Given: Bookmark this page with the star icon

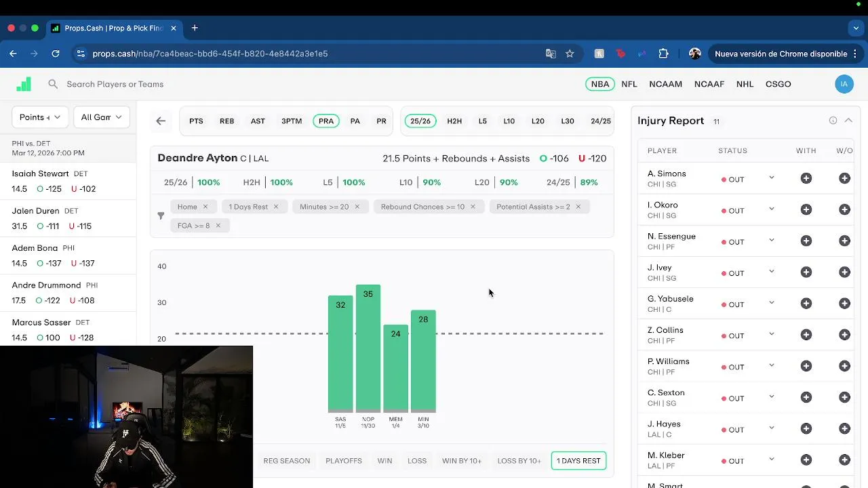Looking at the screenshot, I should coord(570,54).
